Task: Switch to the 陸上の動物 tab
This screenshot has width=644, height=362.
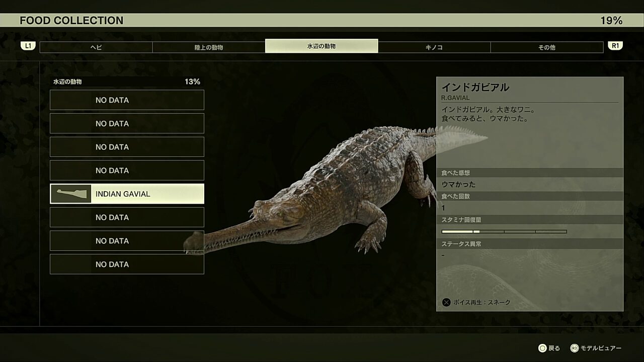Action: coord(209,47)
